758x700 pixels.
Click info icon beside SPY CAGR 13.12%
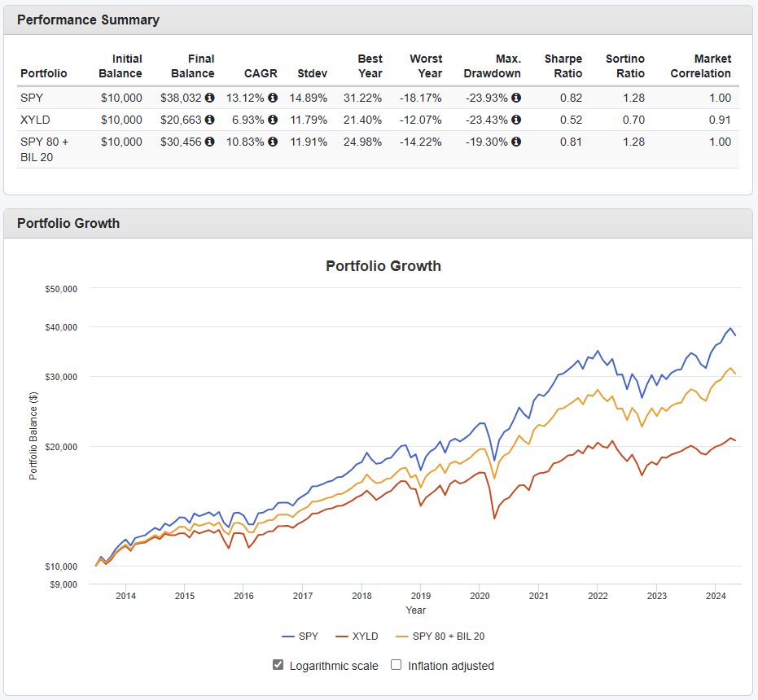pos(273,98)
